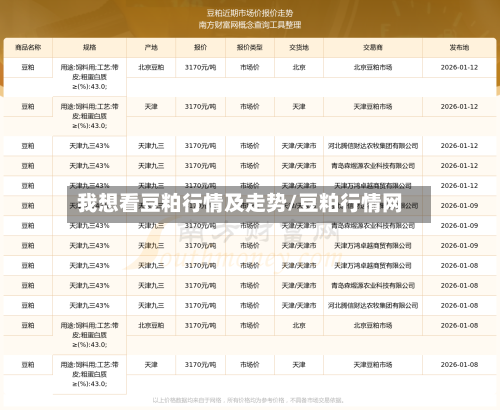Click the subtitle 南方财富网概念查询工具整理
This screenshot has width=500, height=410.
(250, 25)
